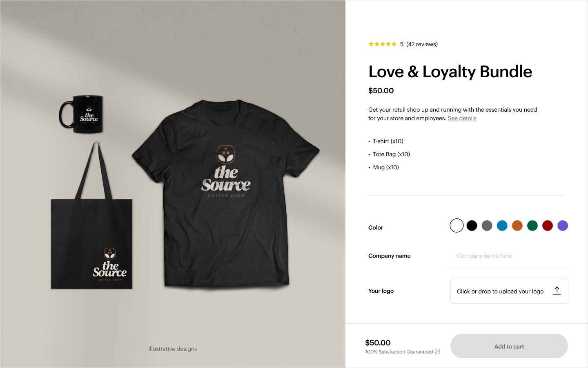This screenshot has width=588, height=368.
Task: Click the black mug product image
Action: coord(81,114)
